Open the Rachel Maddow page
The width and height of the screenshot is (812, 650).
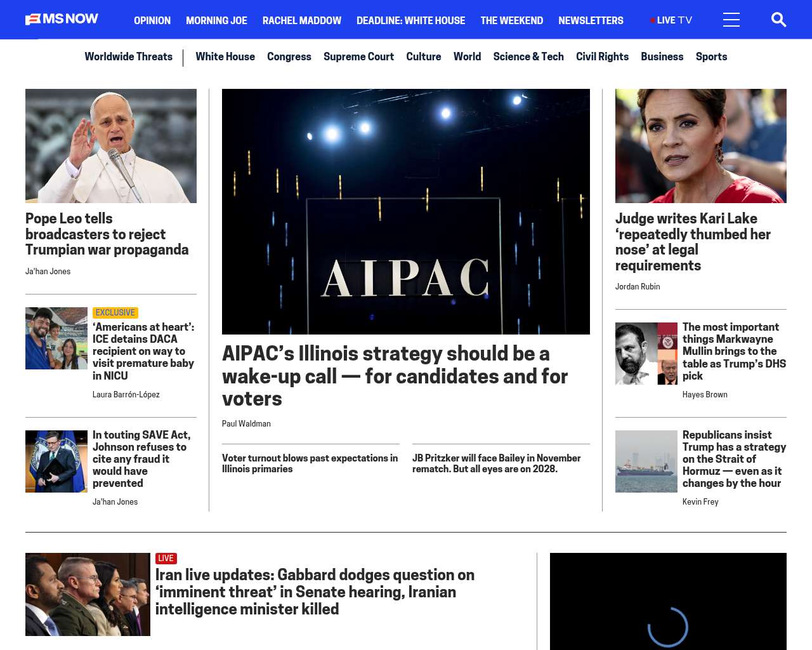[302, 20]
